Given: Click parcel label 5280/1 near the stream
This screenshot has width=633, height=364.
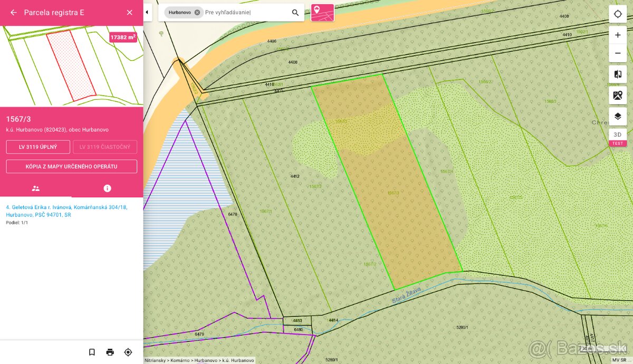Looking at the screenshot, I should click(x=462, y=327).
